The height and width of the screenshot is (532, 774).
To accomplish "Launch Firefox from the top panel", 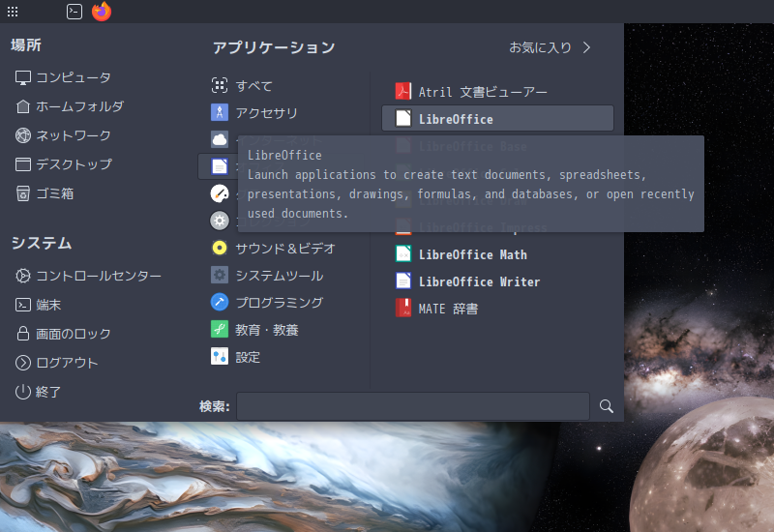I will tap(102, 12).
